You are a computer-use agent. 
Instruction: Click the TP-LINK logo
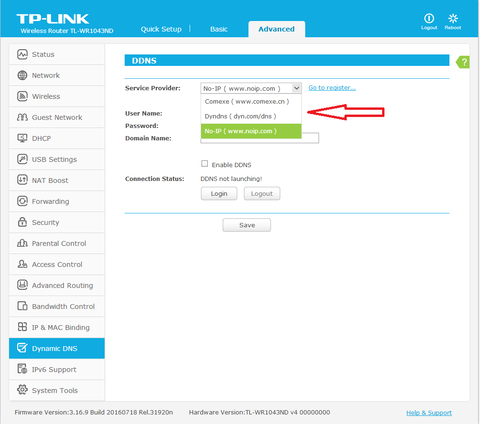pyautogui.click(x=53, y=19)
